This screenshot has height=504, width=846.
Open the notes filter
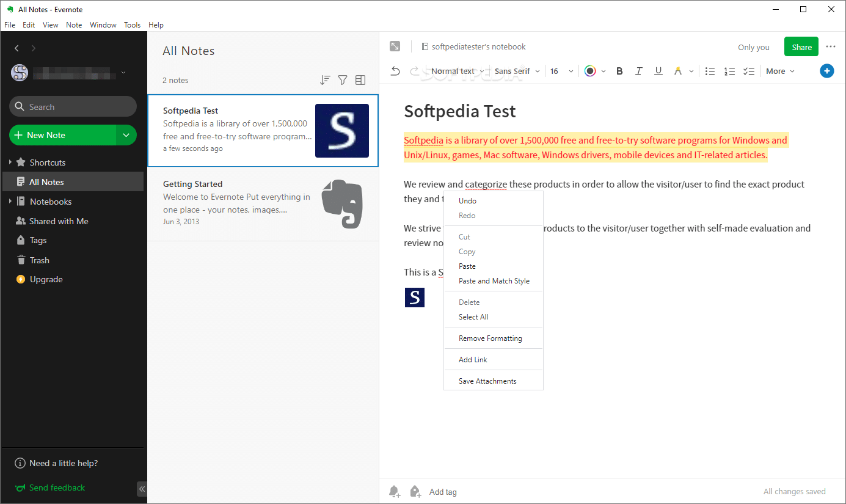(x=343, y=80)
